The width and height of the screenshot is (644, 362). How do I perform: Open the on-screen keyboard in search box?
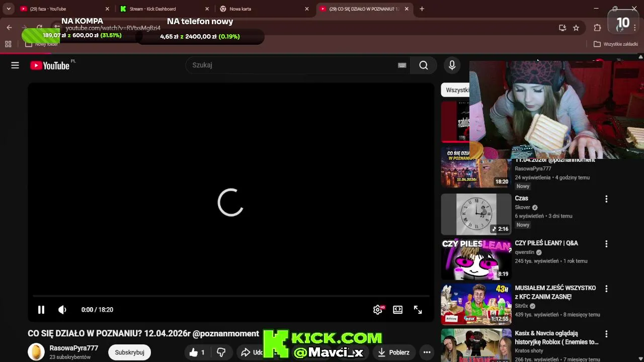[x=402, y=65]
